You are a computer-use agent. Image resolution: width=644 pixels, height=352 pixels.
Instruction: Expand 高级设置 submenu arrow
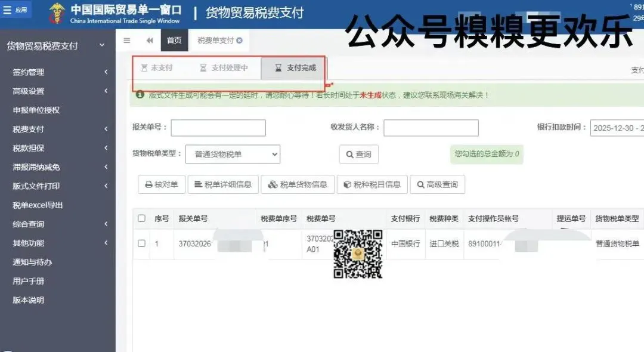[x=106, y=91]
